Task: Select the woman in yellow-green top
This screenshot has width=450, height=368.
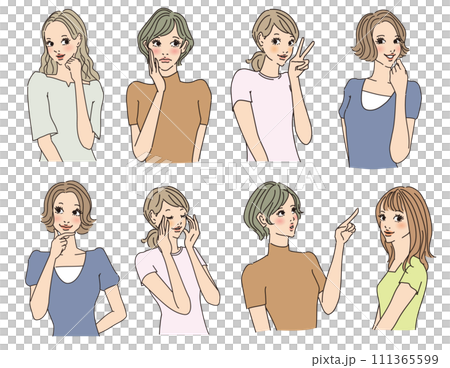Action: 404,258
